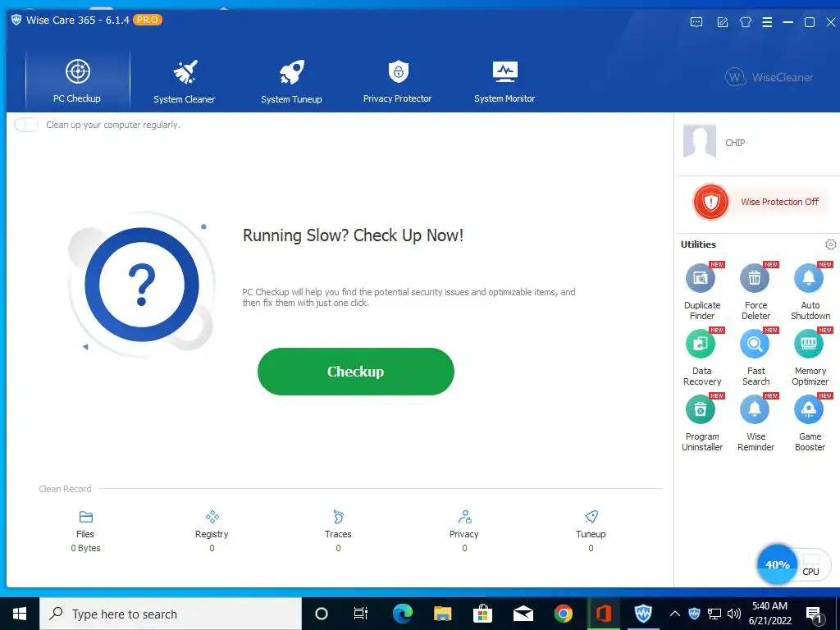Click the WiseCleaner logo
This screenshot has height=630, width=840.
tap(769, 77)
